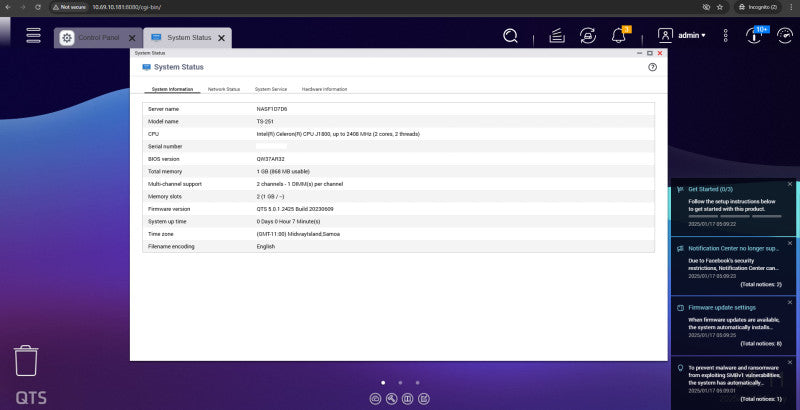Click the System Status window title icon
This screenshot has height=410, width=800.
pos(146,67)
